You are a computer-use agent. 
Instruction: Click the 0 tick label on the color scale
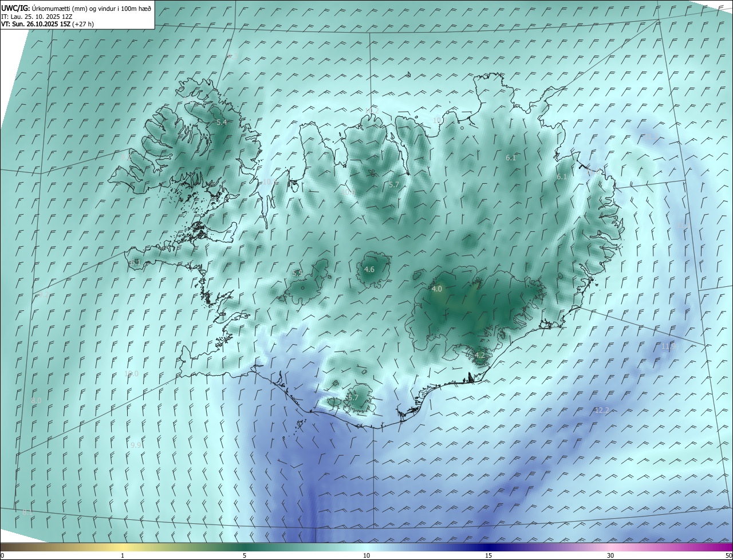tap(2, 555)
